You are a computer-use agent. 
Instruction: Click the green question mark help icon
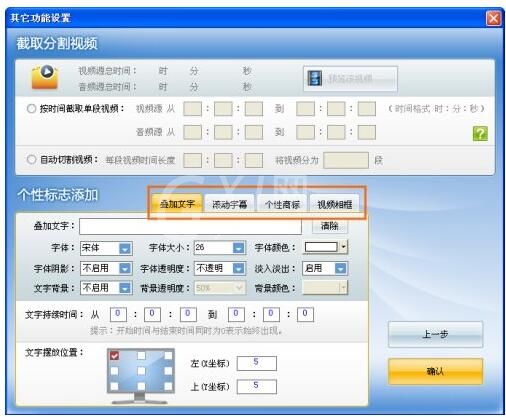[x=480, y=133]
